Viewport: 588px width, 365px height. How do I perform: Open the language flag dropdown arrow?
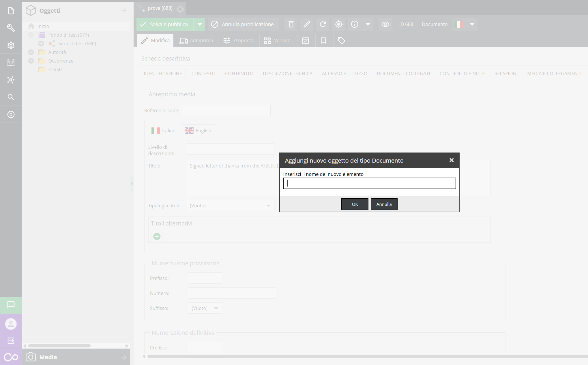pyautogui.click(x=472, y=24)
